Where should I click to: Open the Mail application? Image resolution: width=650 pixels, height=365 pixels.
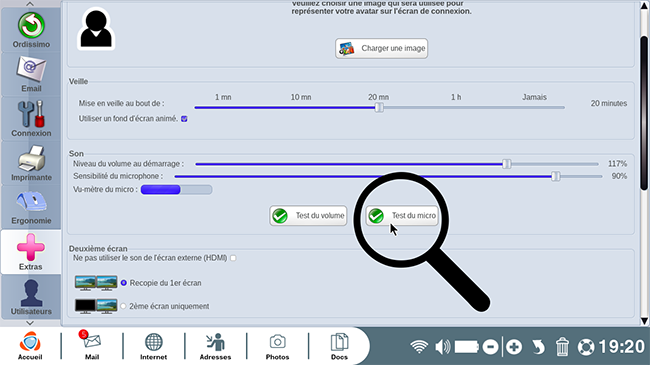(92, 346)
